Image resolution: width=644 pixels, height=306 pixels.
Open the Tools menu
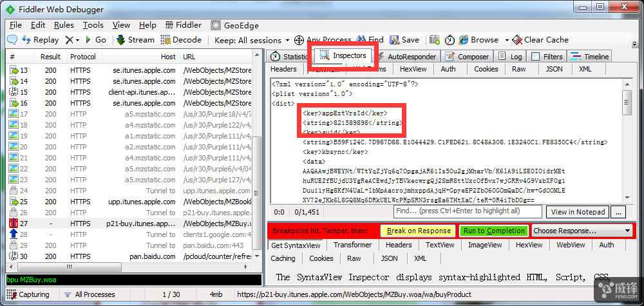[x=93, y=25]
